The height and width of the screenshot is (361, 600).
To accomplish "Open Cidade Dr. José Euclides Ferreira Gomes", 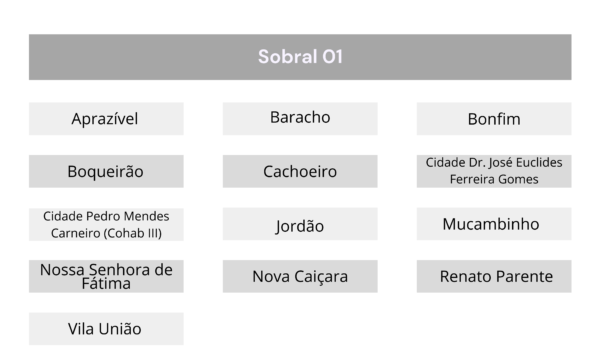I will click(x=494, y=172).
